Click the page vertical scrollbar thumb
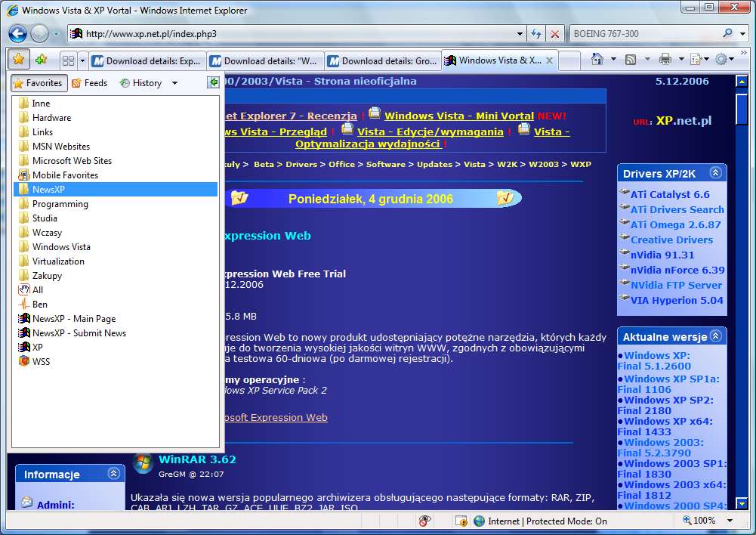Image resolution: width=756 pixels, height=535 pixels. click(742, 110)
